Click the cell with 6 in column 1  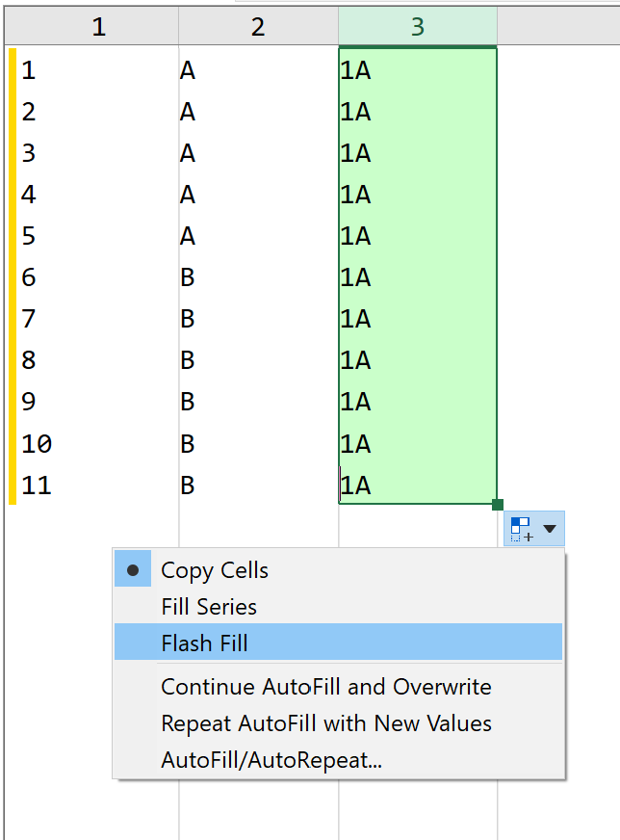(x=97, y=277)
